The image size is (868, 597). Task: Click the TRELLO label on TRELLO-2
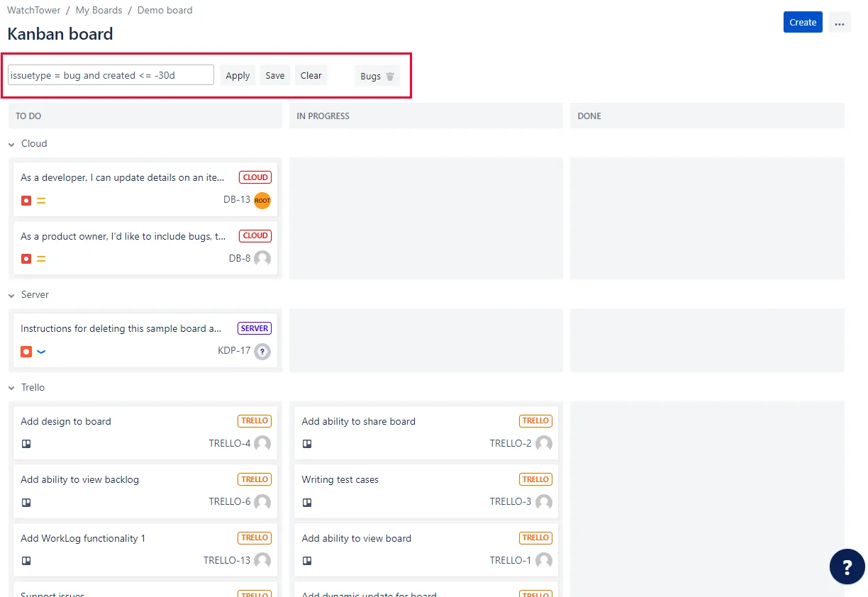click(x=535, y=420)
